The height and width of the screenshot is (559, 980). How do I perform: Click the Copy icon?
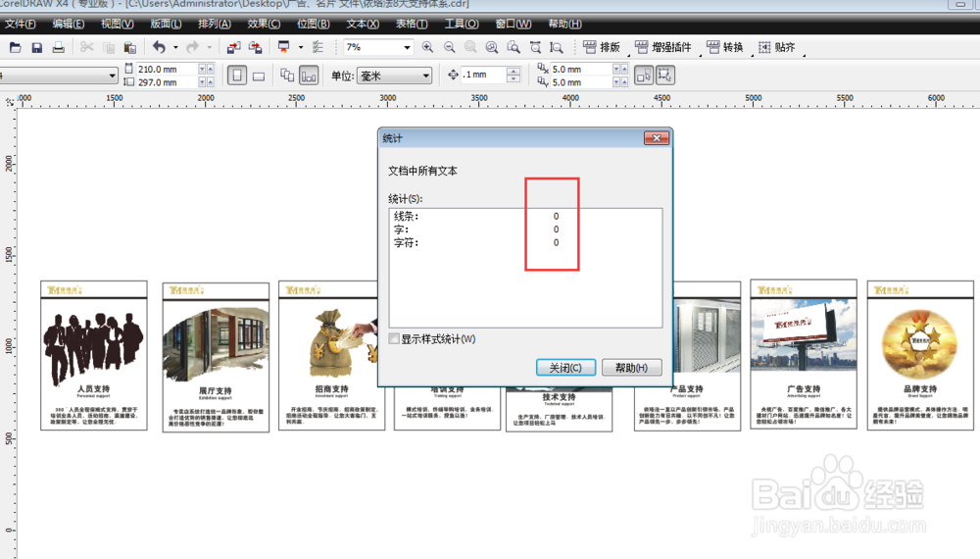[109, 47]
